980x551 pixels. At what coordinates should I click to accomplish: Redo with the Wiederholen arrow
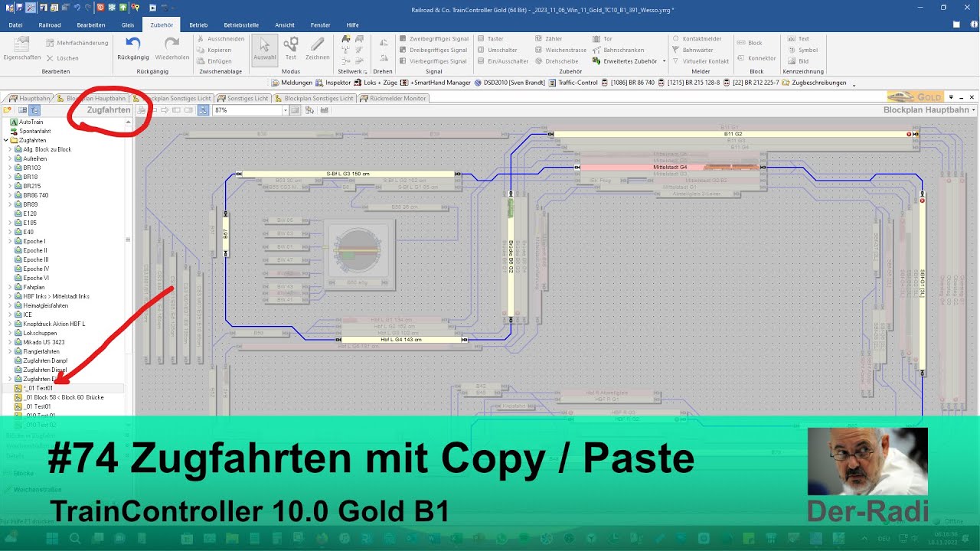point(172,49)
